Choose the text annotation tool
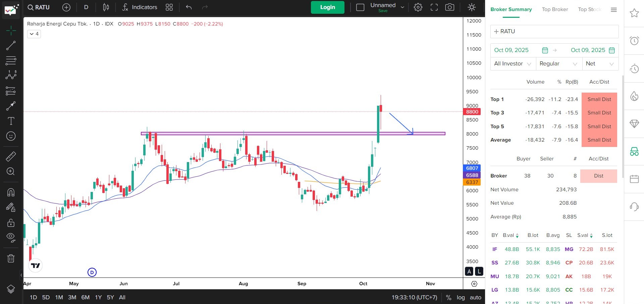The image size is (644, 304). point(11,121)
